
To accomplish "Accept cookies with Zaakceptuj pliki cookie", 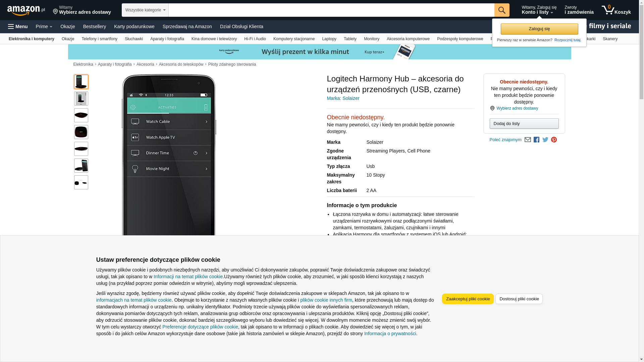I will [x=468, y=299].
